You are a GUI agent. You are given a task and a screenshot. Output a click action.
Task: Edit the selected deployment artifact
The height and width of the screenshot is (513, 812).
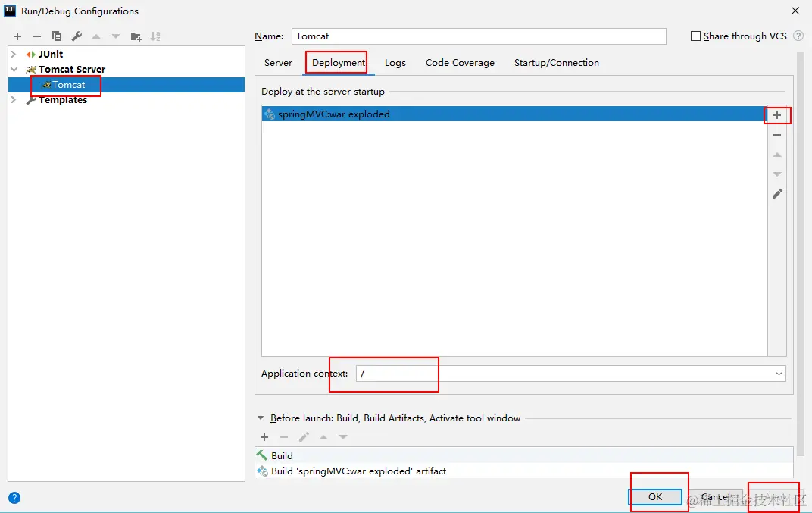point(777,194)
